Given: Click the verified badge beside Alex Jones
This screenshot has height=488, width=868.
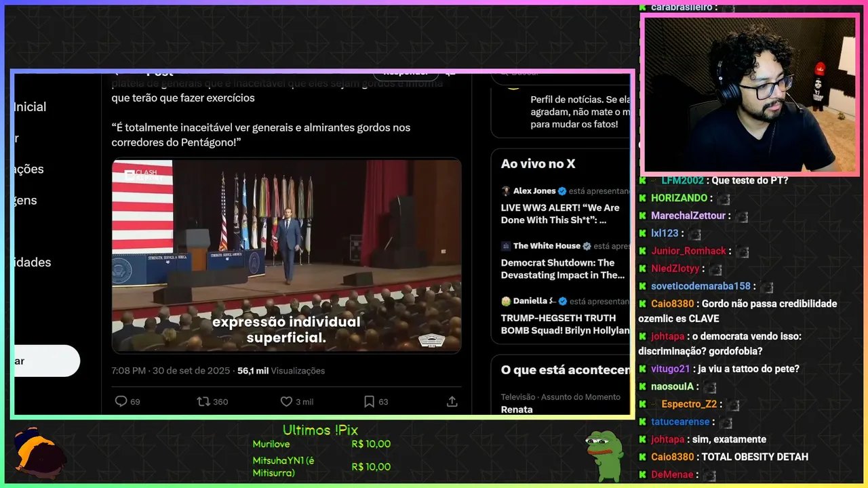Looking at the screenshot, I should pyautogui.click(x=563, y=191).
